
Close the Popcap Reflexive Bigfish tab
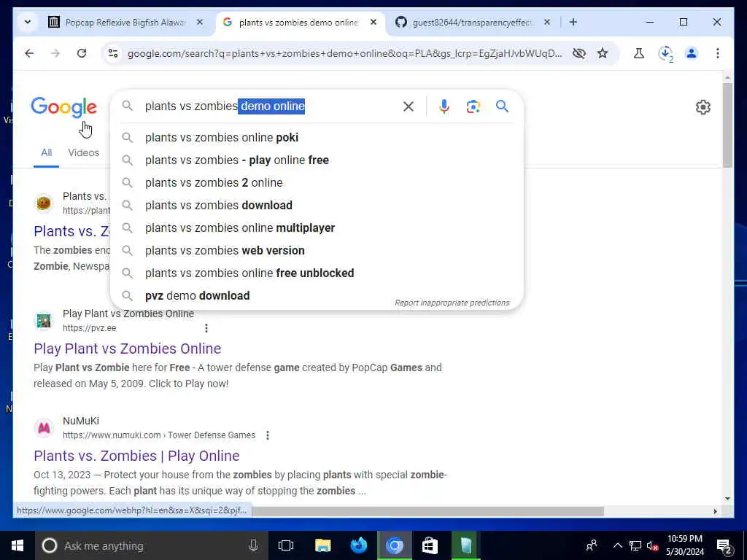[200, 22]
